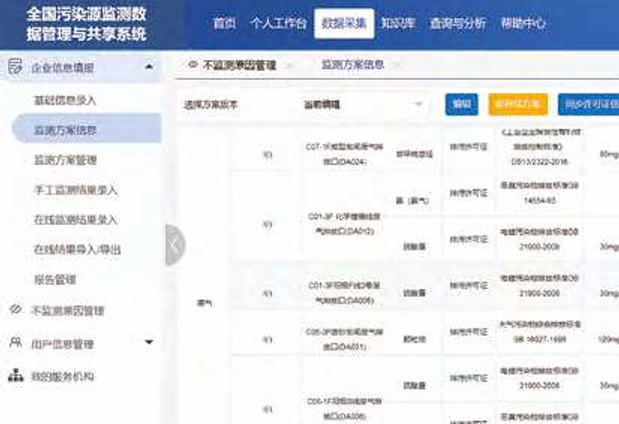
Task: Click the 企业信息填报 form icon in sidebar
Action: (15, 67)
